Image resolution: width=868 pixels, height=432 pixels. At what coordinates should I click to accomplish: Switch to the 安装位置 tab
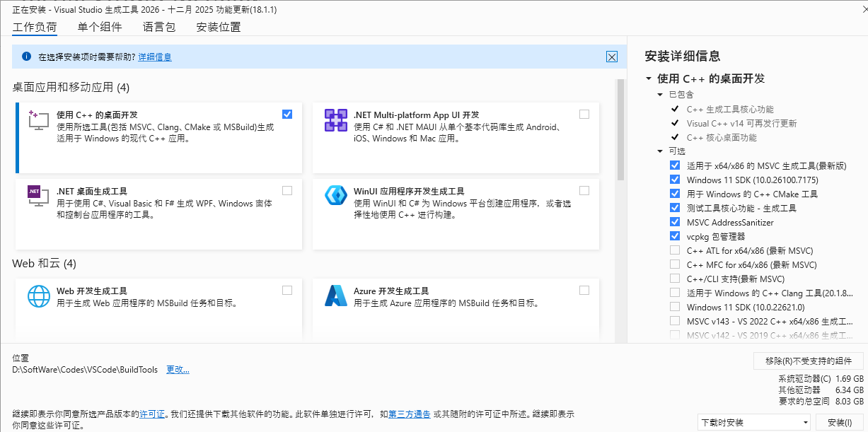pos(219,28)
